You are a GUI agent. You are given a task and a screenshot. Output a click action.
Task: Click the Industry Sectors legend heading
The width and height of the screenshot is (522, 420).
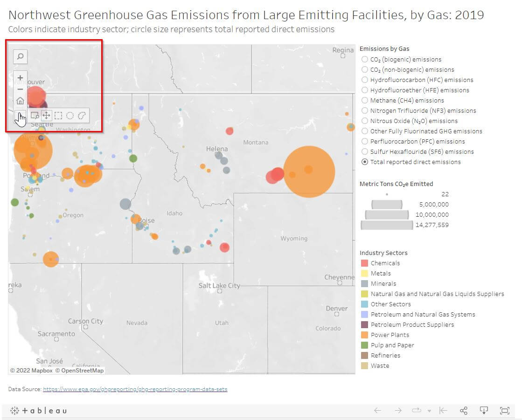(383, 253)
